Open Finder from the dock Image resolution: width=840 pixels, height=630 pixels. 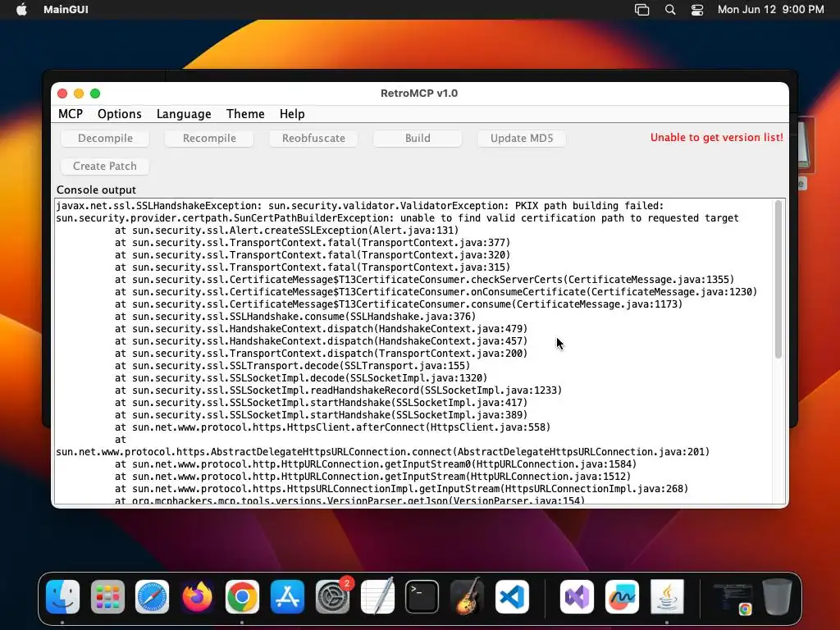[x=62, y=596]
